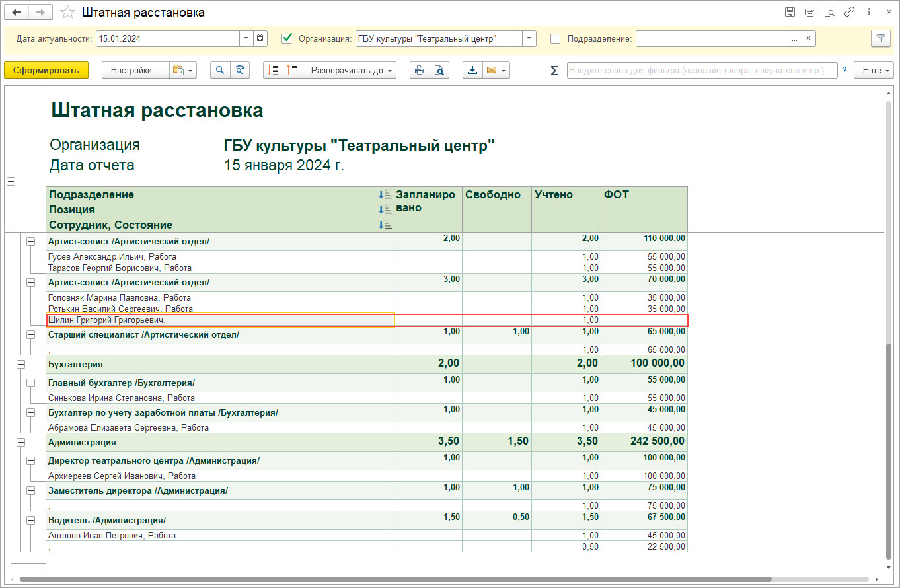
Task: Save report to file with the download icon
Action: pos(472,70)
